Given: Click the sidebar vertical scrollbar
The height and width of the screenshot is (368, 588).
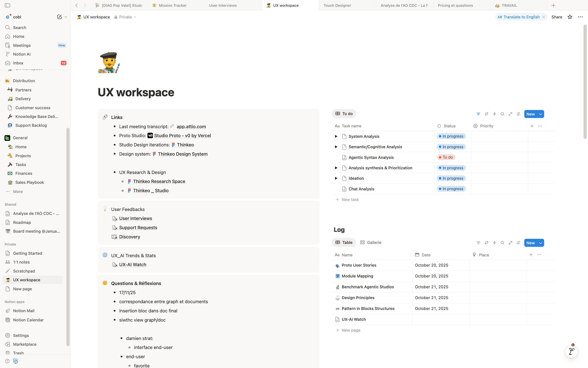Looking at the screenshot, I should point(68,237).
